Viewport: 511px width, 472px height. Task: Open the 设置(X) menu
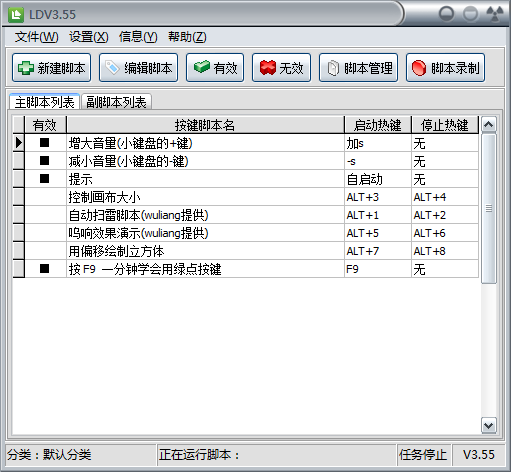pyautogui.click(x=89, y=37)
